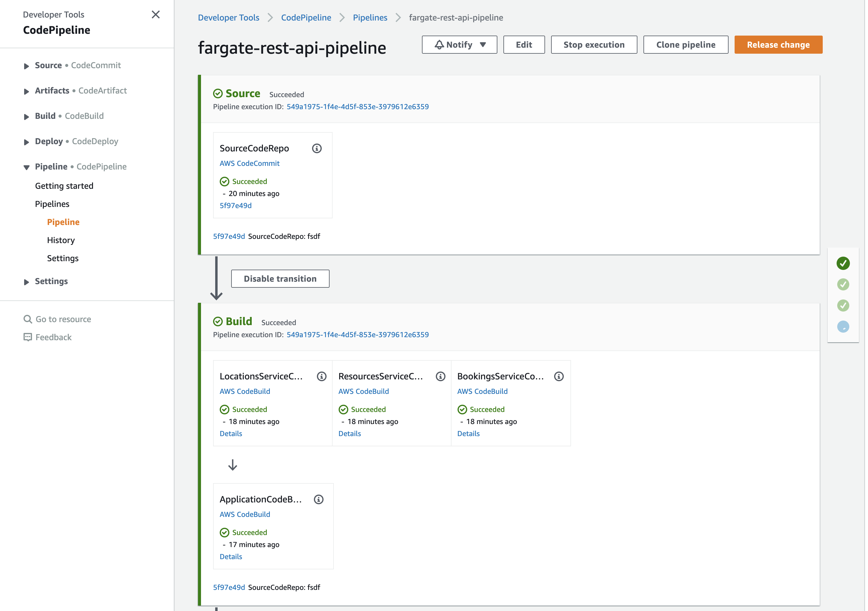
Task: Open Details for ResourcesService build
Action: coord(349,433)
